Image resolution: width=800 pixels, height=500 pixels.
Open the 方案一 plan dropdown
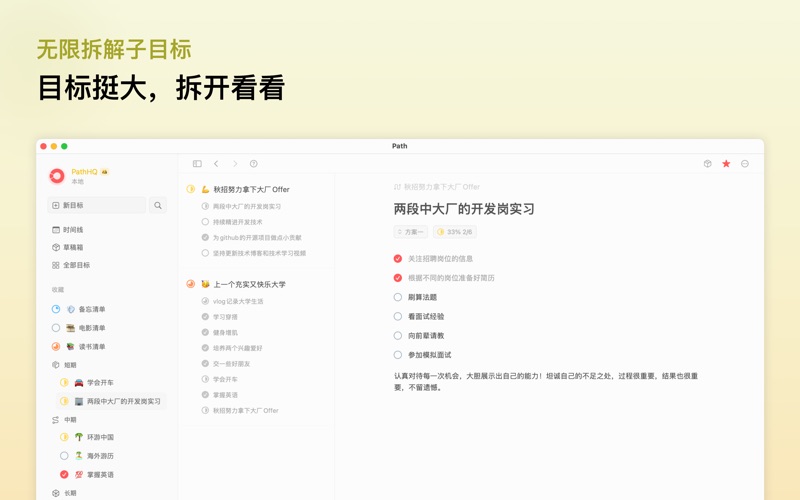411,232
